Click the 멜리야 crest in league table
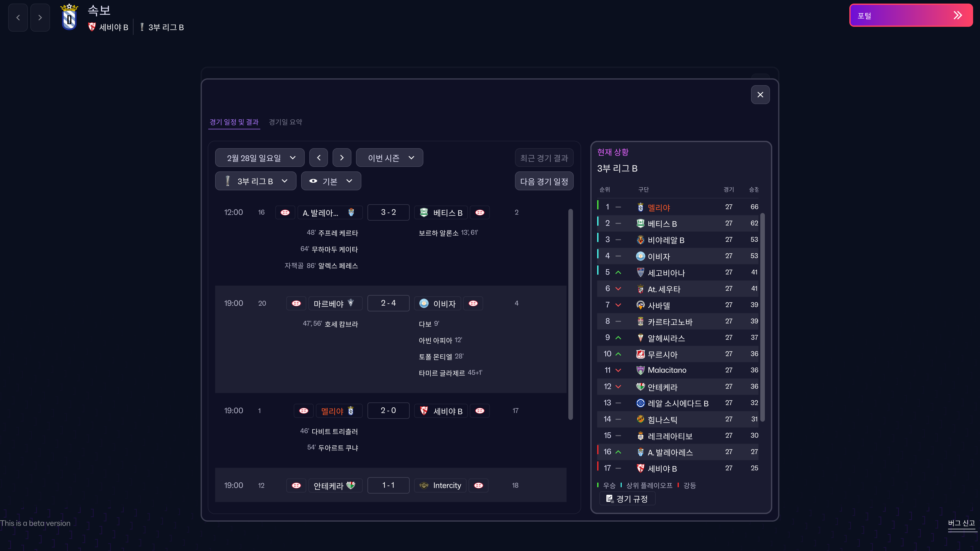This screenshot has height=551, width=980. pos(640,207)
